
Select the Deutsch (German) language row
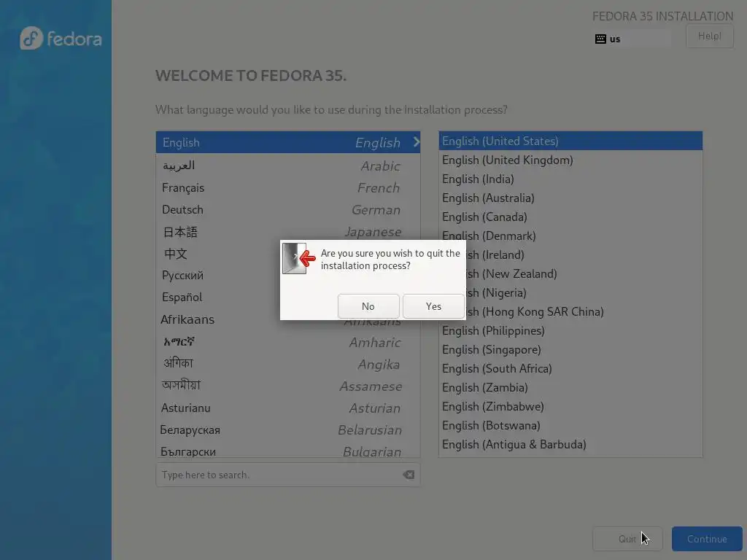tap(287, 209)
